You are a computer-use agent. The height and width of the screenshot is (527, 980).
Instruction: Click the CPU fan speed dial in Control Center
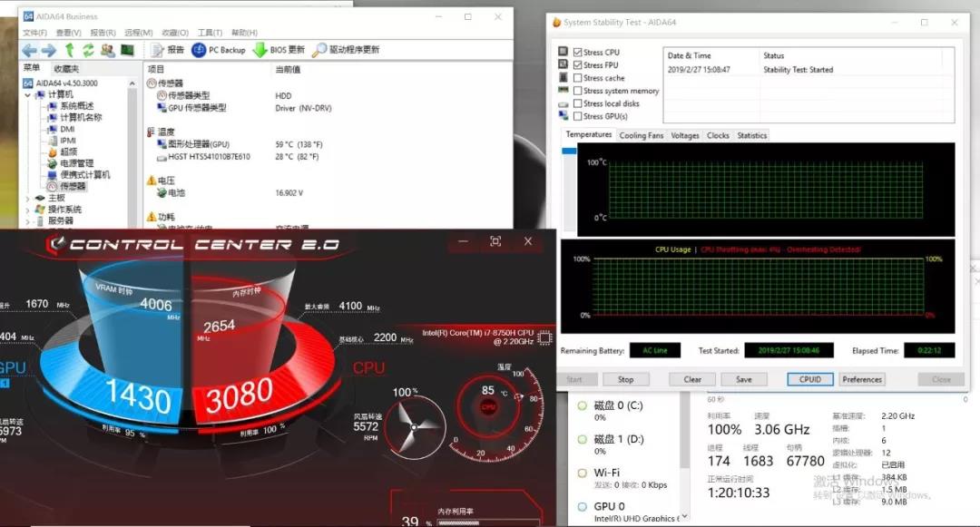coord(413,428)
